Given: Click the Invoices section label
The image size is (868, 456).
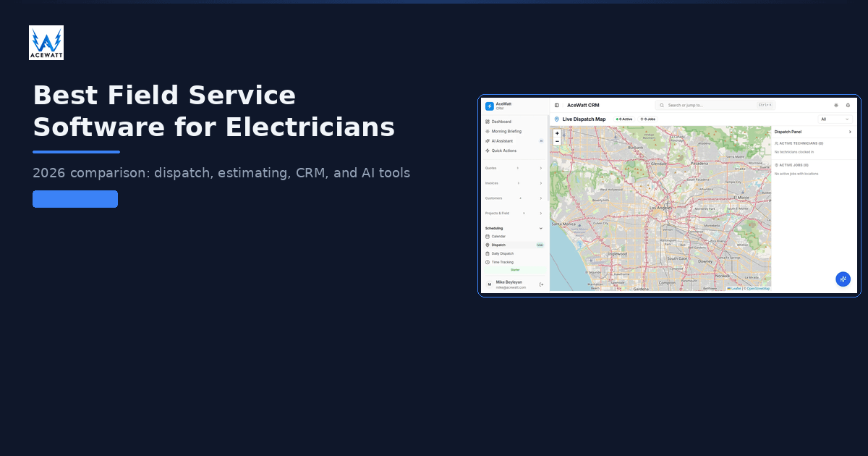Looking at the screenshot, I should 492,183.
